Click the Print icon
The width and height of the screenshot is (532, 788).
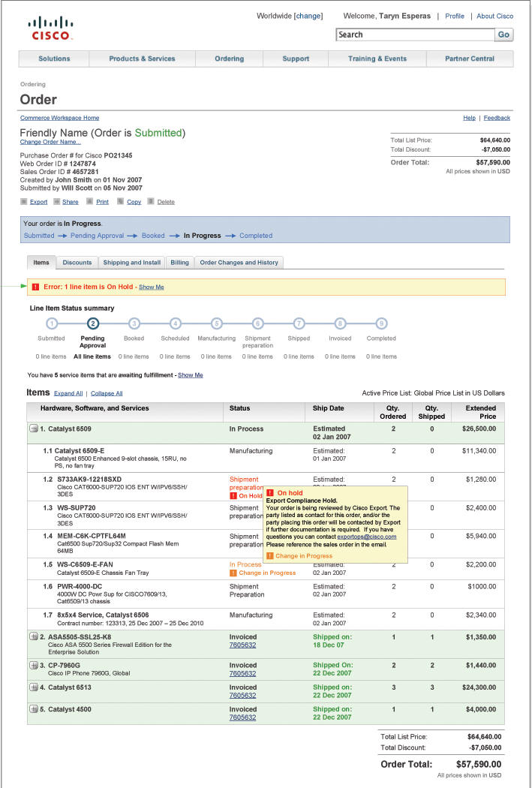click(x=89, y=202)
